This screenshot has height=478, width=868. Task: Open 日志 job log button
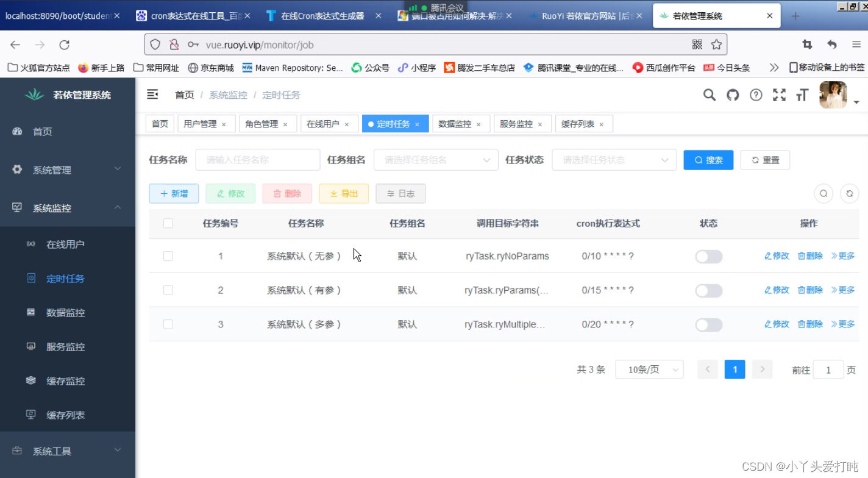click(400, 193)
